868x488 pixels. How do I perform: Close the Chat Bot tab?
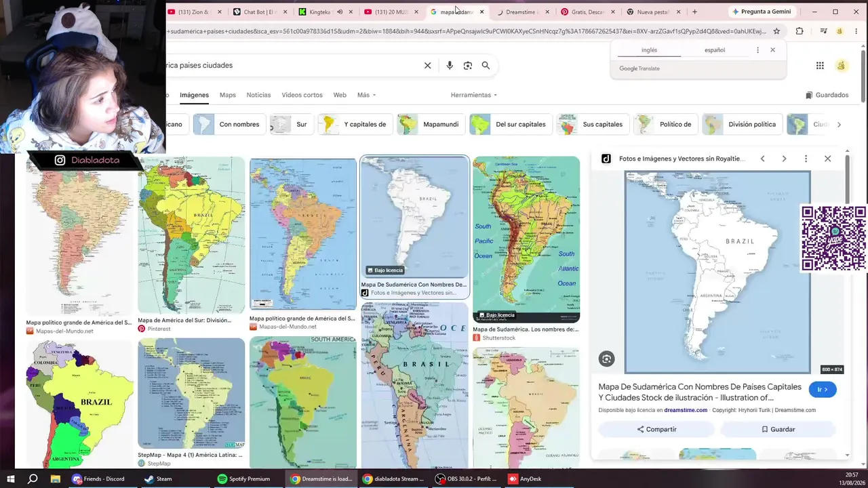click(x=285, y=12)
